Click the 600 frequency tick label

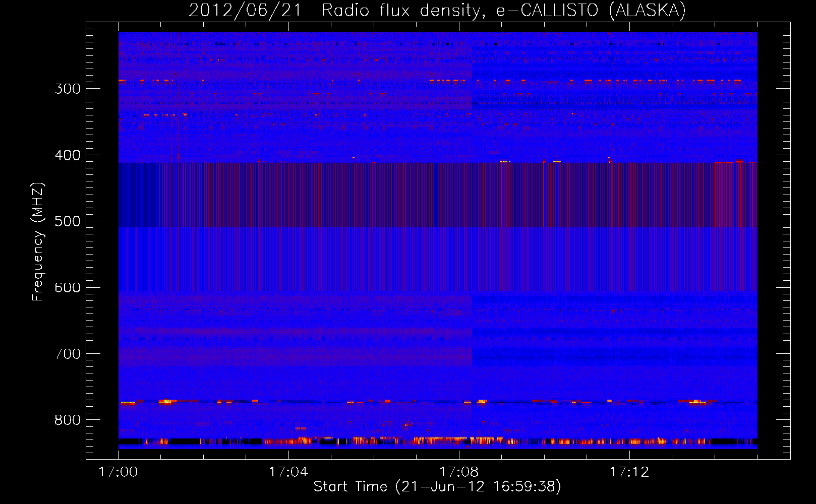pyautogui.click(x=68, y=288)
